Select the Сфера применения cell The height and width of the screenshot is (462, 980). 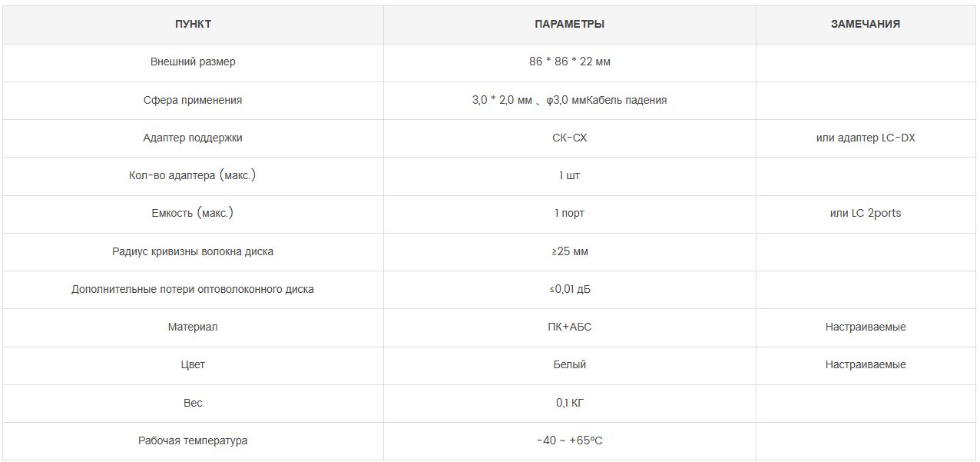tap(193, 100)
